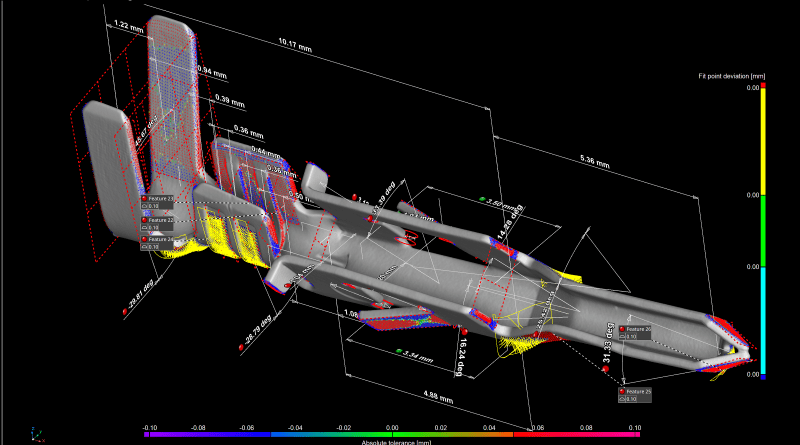Select the 1.22 mm dimension label
This screenshot has height=445, width=800.
tap(129, 26)
